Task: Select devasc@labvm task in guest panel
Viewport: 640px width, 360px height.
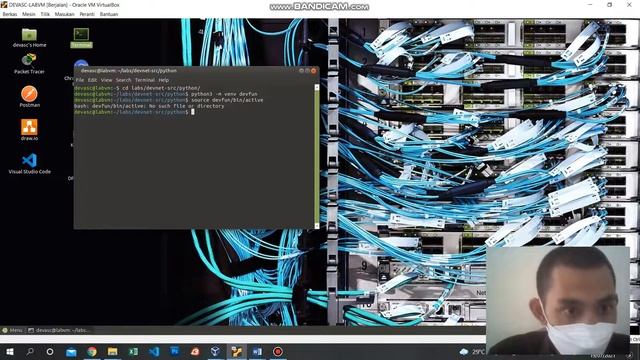Action: pyautogui.click(x=60, y=330)
